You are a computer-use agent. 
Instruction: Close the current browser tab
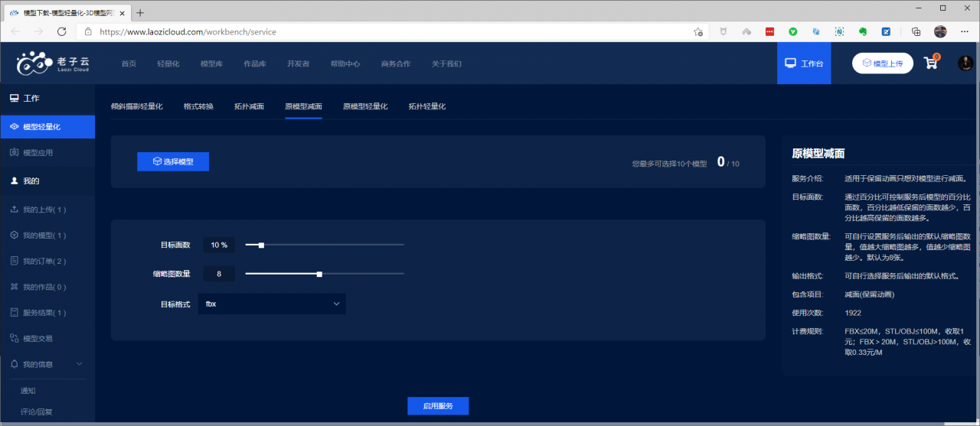(x=124, y=13)
